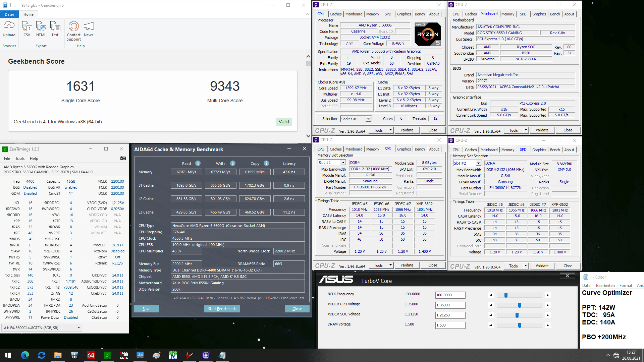The height and width of the screenshot is (362, 644).
Task: Switch to CPU-Z purple chip taskbar icon
Action: (x=206, y=355)
